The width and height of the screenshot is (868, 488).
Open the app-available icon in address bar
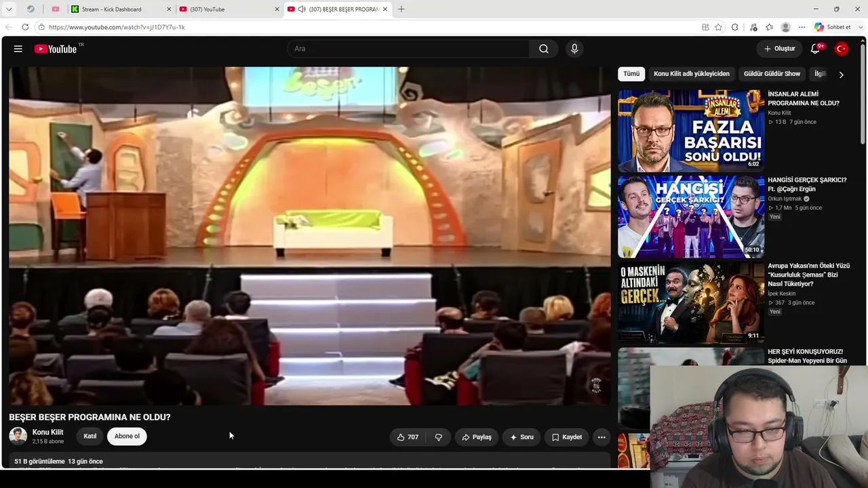706,27
